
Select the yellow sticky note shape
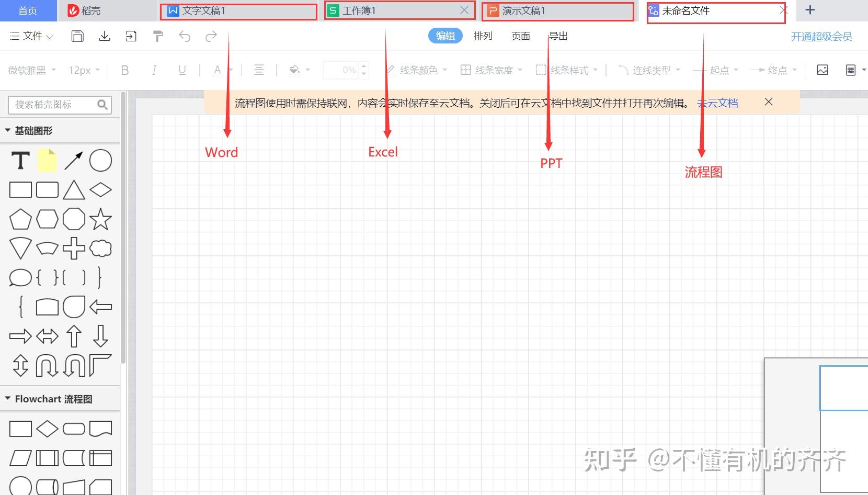tap(47, 161)
